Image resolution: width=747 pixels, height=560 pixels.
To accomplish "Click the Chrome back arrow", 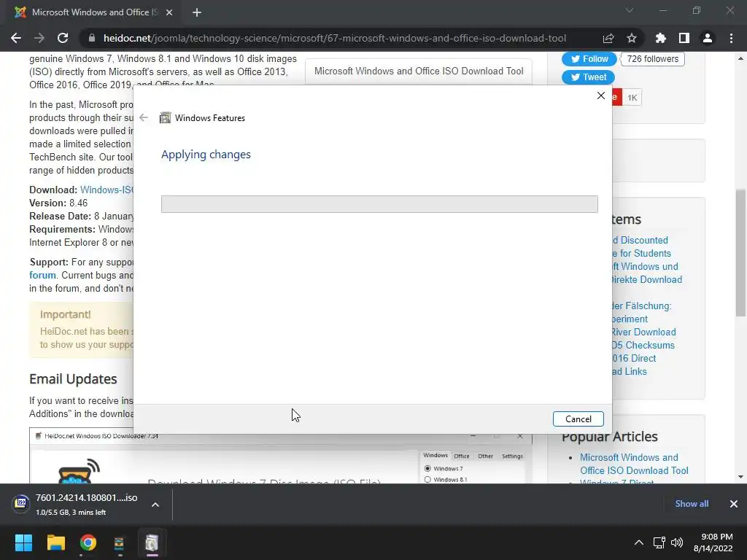I will (16, 38).
